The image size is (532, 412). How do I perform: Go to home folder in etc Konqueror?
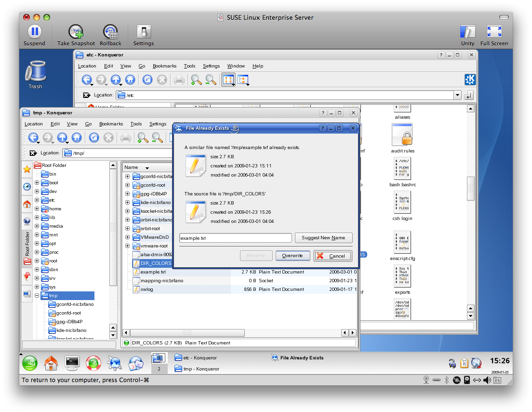click(x=130, y=80)
